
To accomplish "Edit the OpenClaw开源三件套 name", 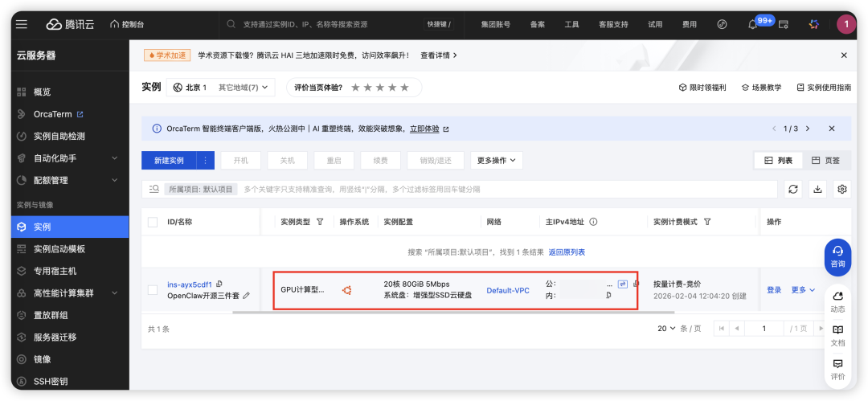I will point(247,296).
